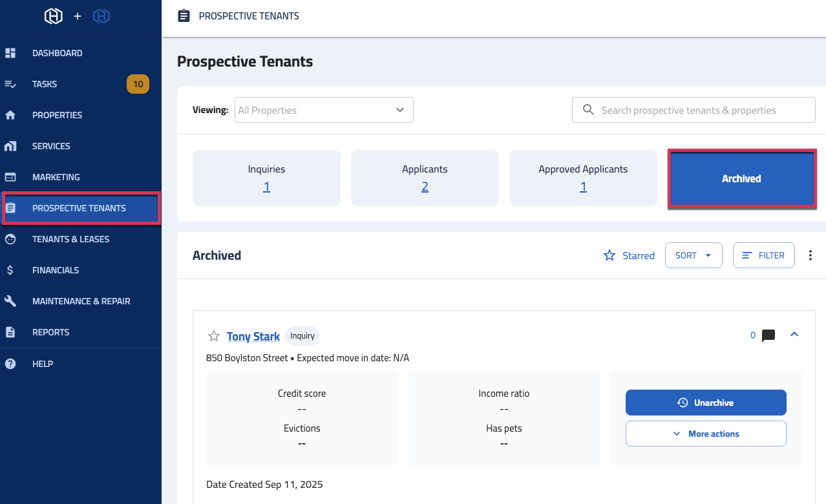The width and height of the screenshot is (826, 504).
Task: Enable the Starred filter
Action: coord(629,255)
